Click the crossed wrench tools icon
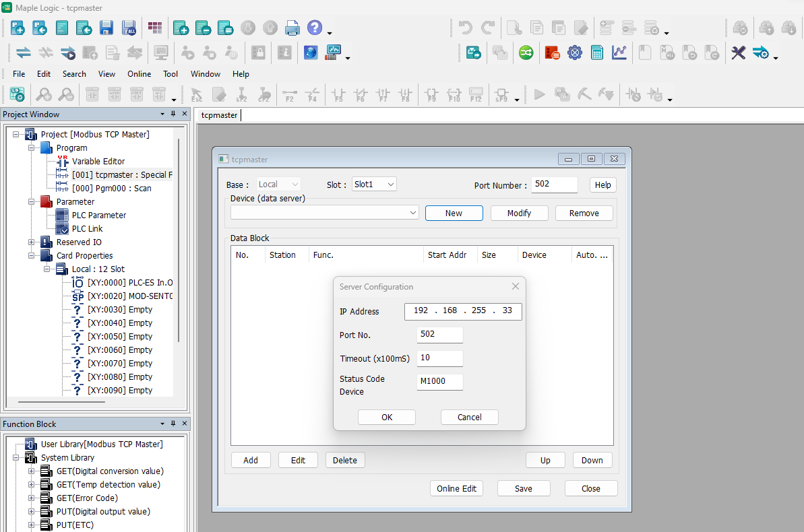The width and height of the screenshot is (804, 532). pyautogui.click(x=739, y=53)
